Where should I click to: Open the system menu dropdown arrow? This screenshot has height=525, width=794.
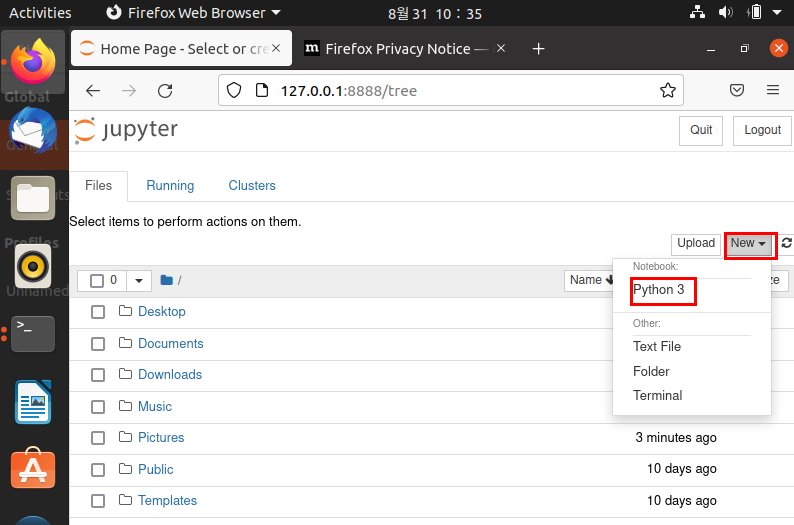pyautogui.click(x=777, y=12)
